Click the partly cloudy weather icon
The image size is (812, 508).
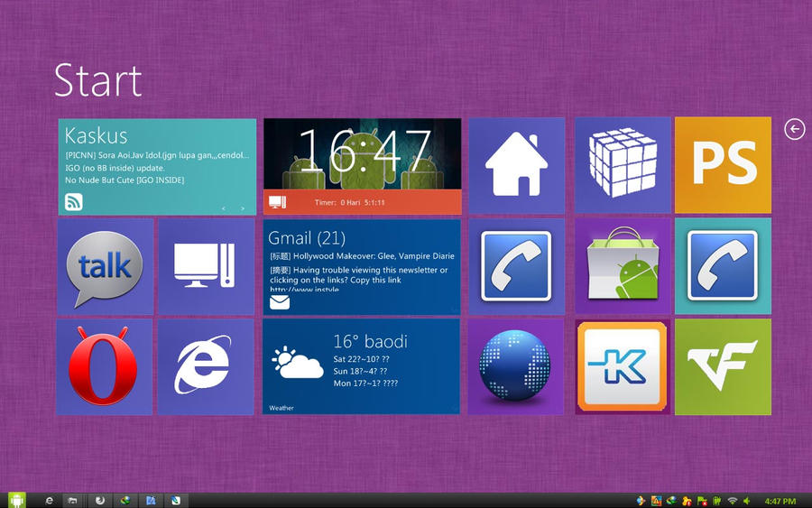point(298,363)
